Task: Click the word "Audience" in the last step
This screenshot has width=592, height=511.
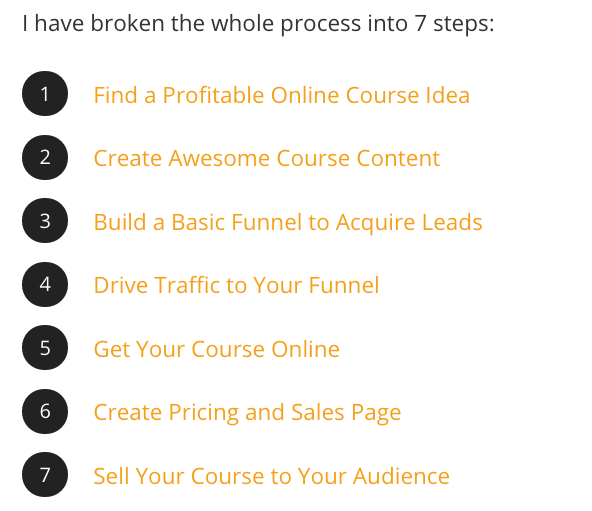Action: (x=401, y=476)
